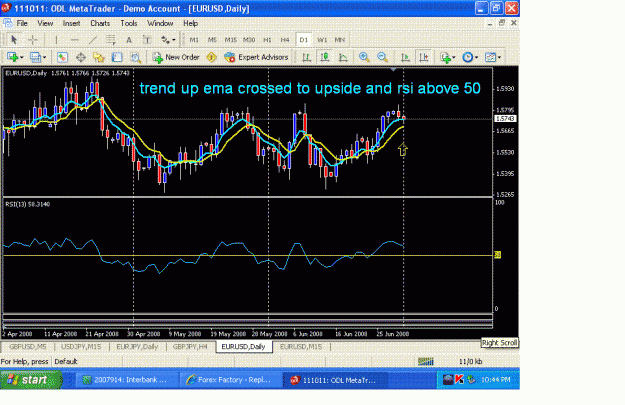Switch to EURUSD,M15 chart tab

pyautogui.click(x=301, y=346)
